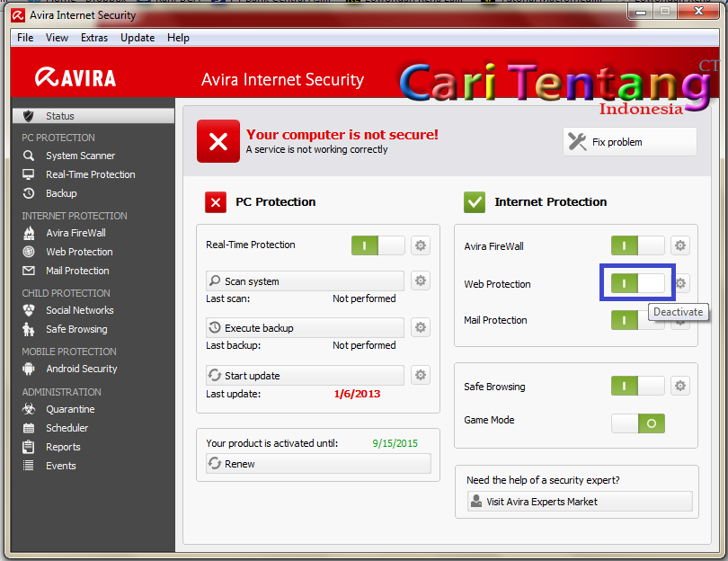This screenshot has height=561, width=728.
Task: Click Visit Avira Experts Market button
Action: 580,502
